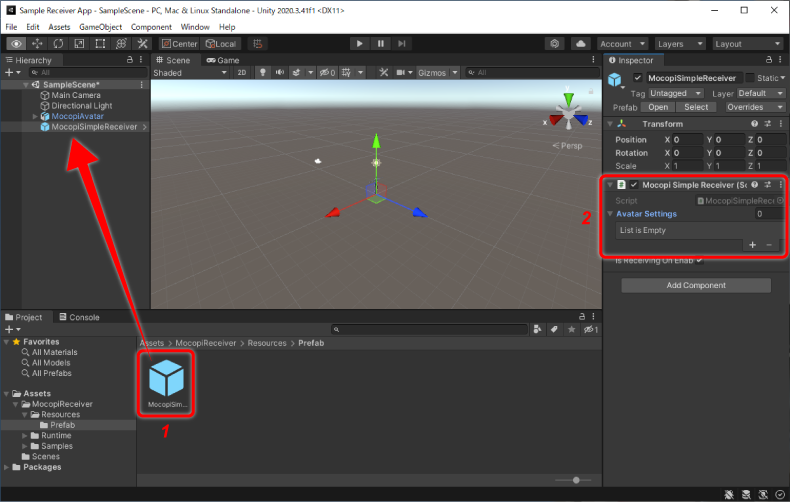Select the Rect transform tool
This screenshot has height=502, width=790.
coord(101,44)
